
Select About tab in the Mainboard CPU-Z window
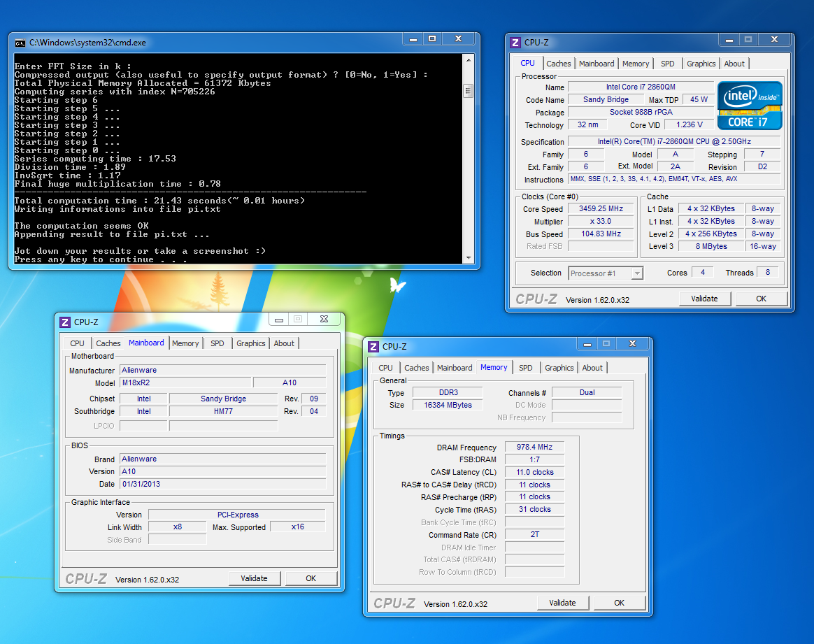[284, 343]
